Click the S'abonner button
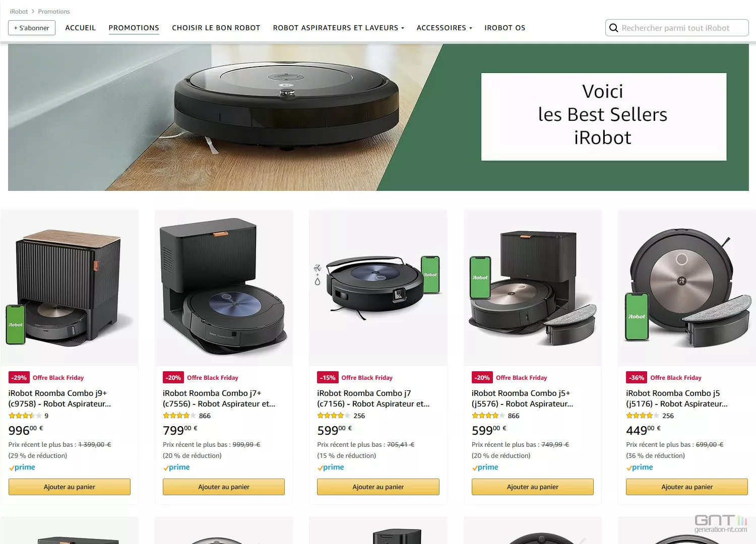 click(32, 28)
